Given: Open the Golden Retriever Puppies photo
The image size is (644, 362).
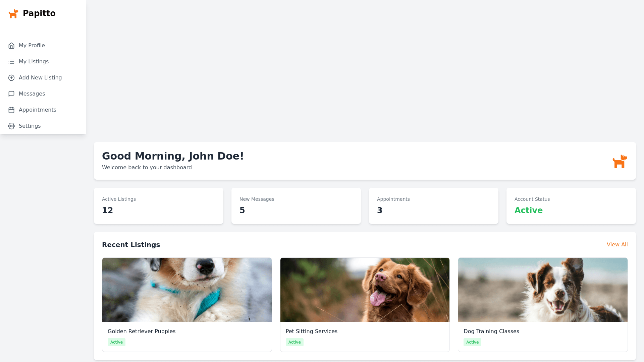Looking at the screenshot, I should tap(187, 290).
